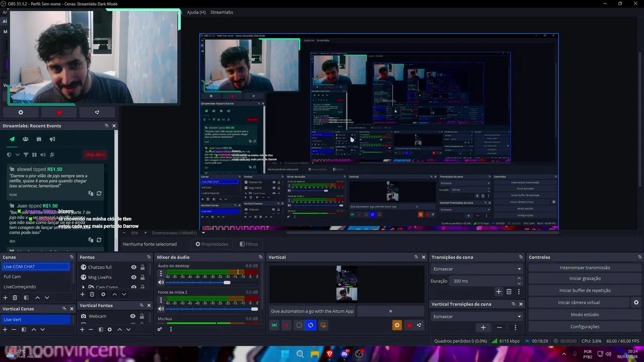Select the Live COM CHAT scene
644x362 pixels.
point(36,267)
